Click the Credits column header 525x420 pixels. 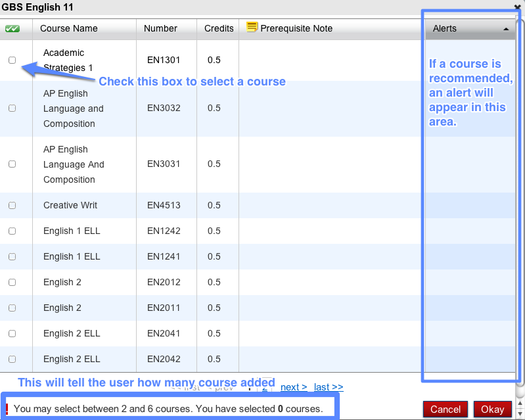coord(219,28)
